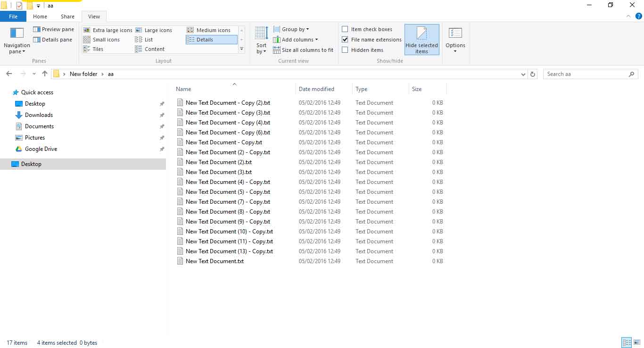
Task: Switch to details view in the status bar
Action: [x=627, y=343]
